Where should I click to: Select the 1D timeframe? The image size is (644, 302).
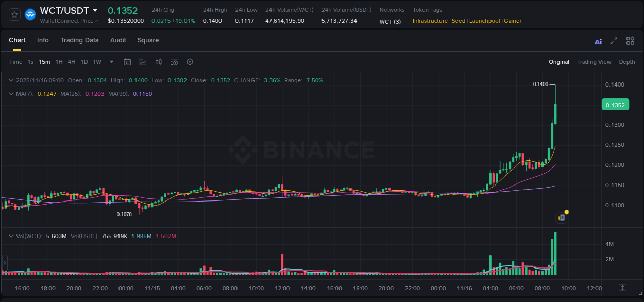84,62
